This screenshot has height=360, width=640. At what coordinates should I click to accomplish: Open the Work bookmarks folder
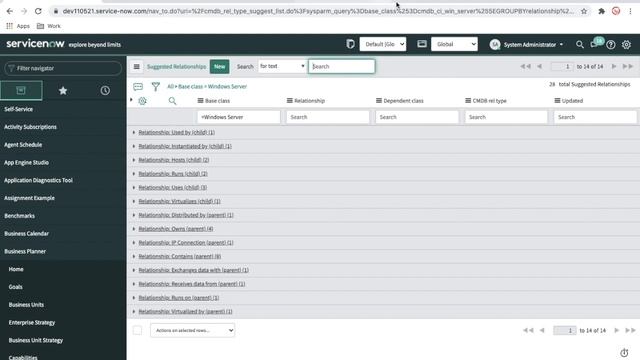click(x=49, y=26)
